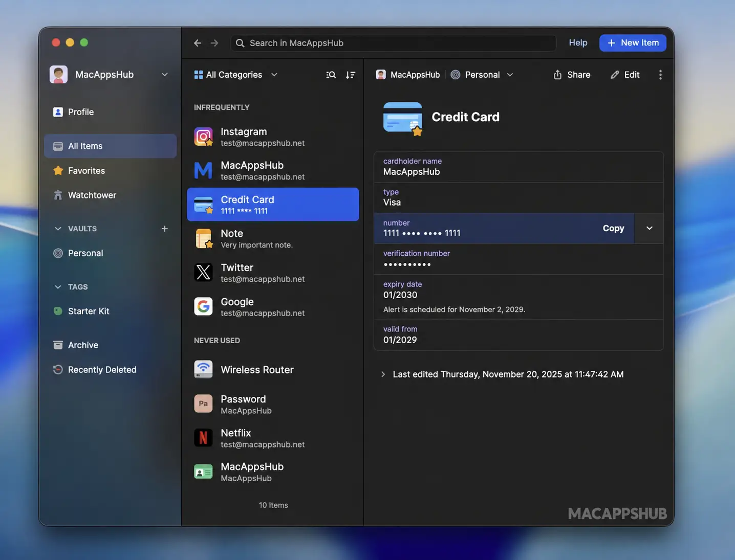Select the Google entry name
735x560 pixels.
(x=237, y=302)
